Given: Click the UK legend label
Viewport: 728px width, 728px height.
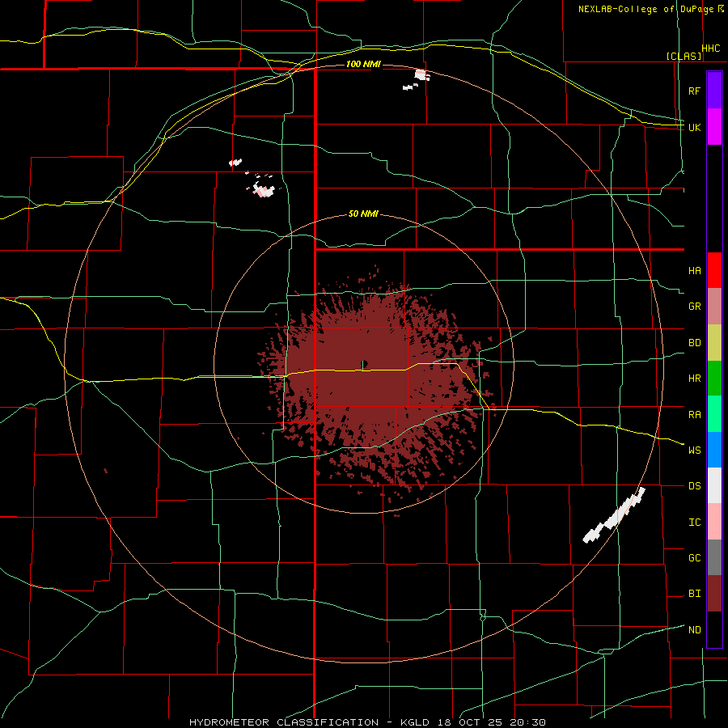Looking at the screenshot, I should 695,127.
